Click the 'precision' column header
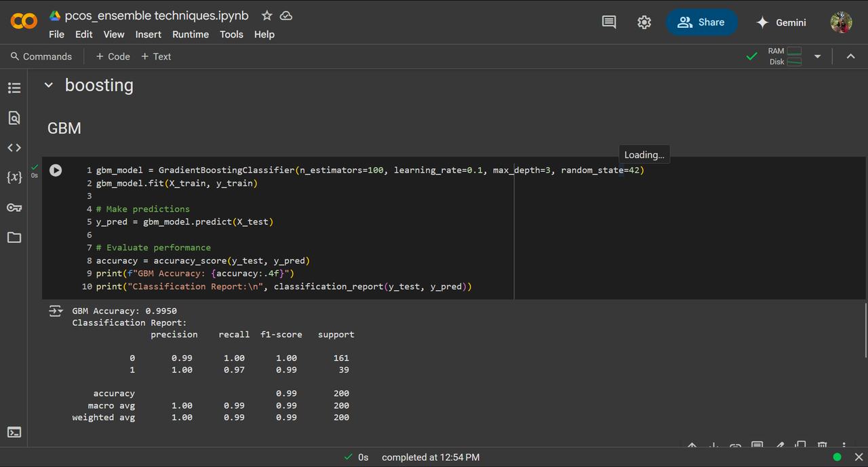The width and height of the screenshot is (868, 467). (174, 335)
